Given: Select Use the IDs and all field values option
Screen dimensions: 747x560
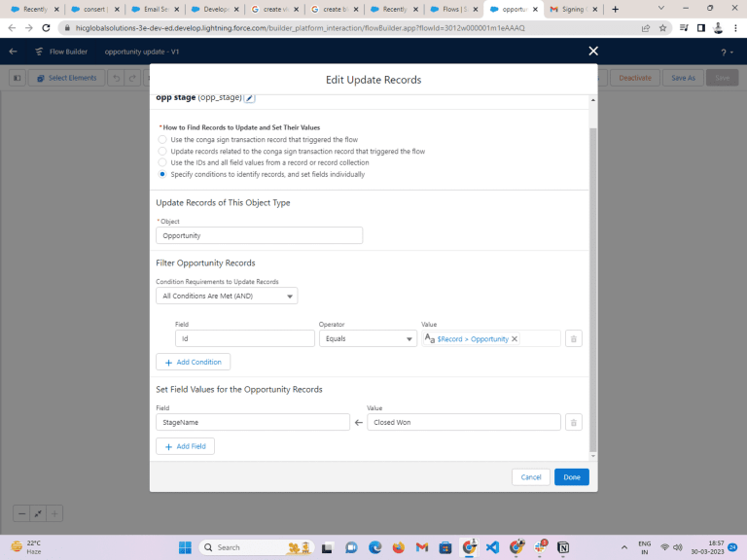Looking at the screenshot, I should pyautogui.click(x=162, y=163).
